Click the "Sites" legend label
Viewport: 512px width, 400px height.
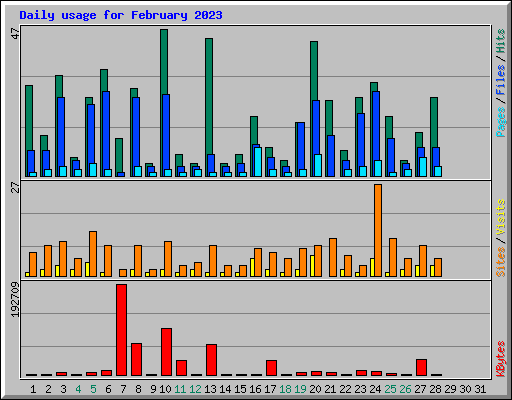click(x=500, y=262)
